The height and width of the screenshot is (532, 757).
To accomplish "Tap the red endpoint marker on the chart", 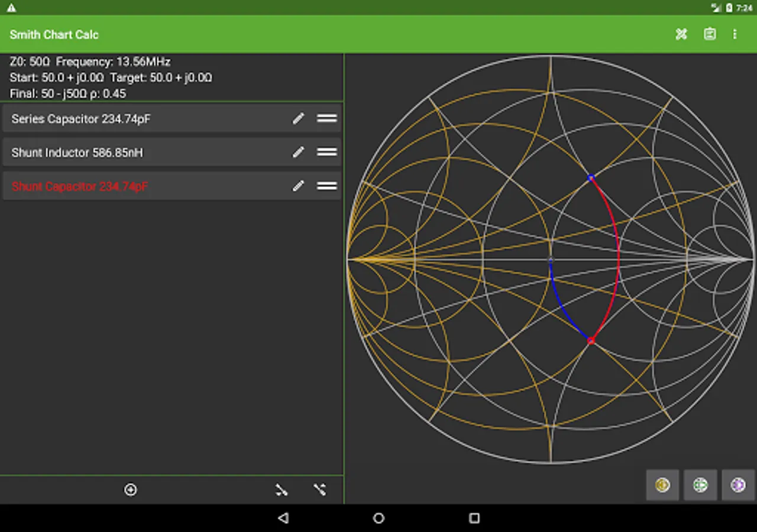I will tap(590, 340).
